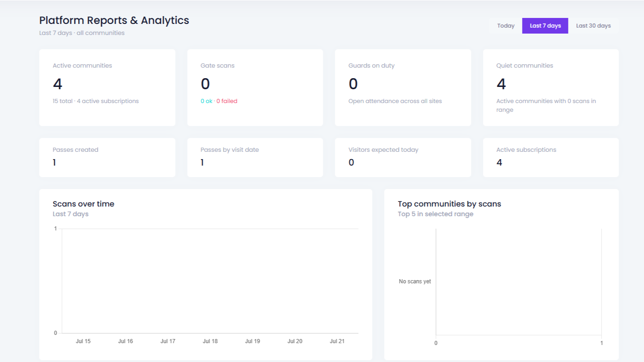Click the Quiet communities label

pos(524,66)
